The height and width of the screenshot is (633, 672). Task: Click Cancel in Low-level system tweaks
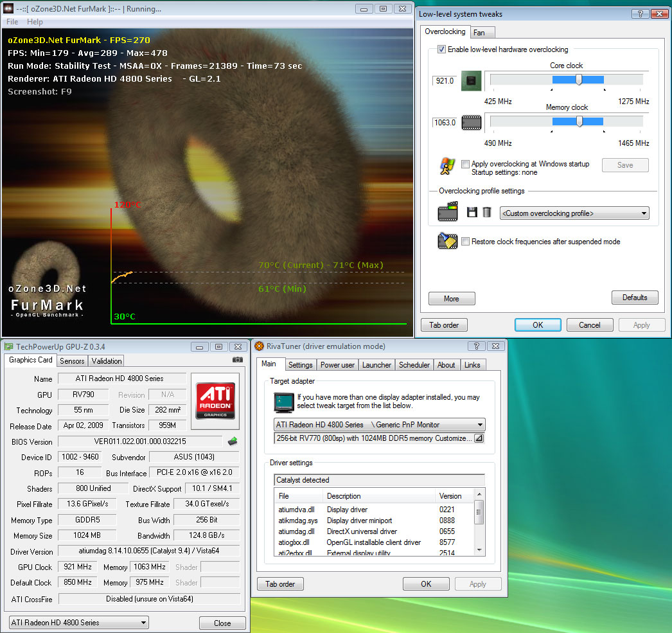point(590,325)
